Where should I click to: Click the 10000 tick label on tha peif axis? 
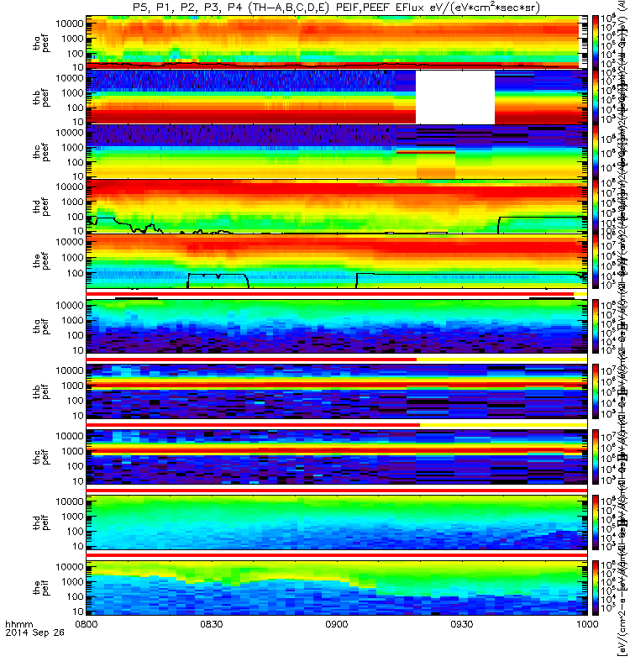point(70,305)
